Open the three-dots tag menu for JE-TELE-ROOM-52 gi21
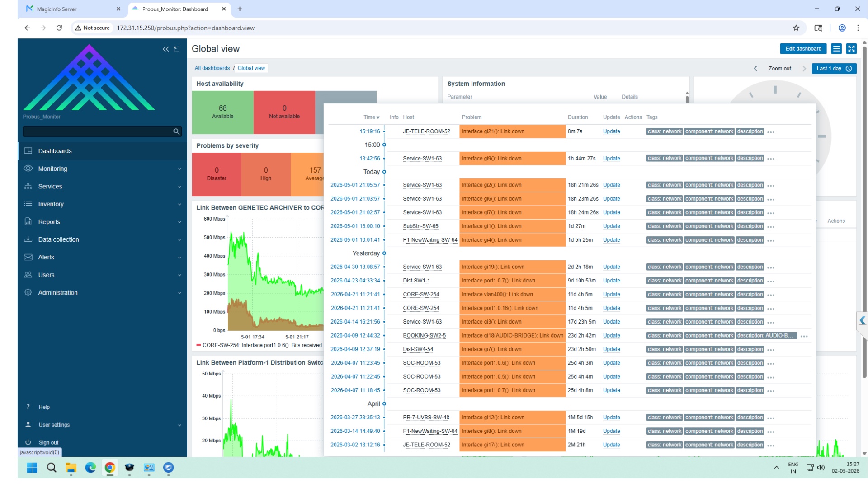 pyautogui.click(x=771, y=132)
